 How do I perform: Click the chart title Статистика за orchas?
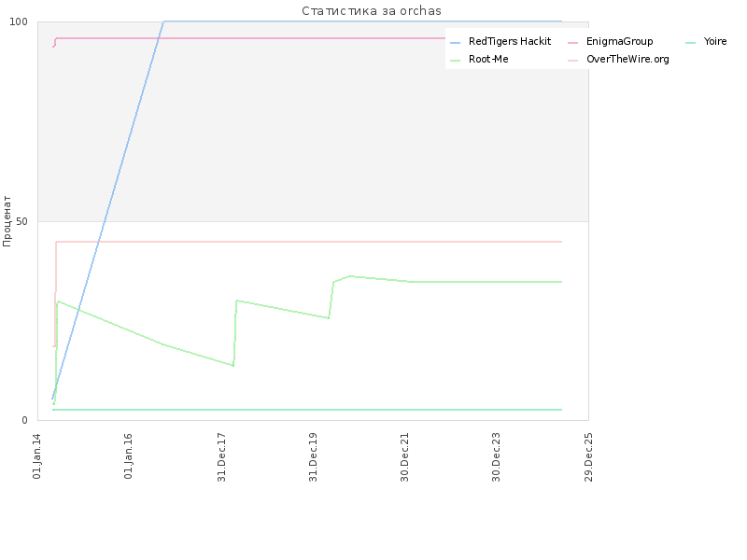372,10
